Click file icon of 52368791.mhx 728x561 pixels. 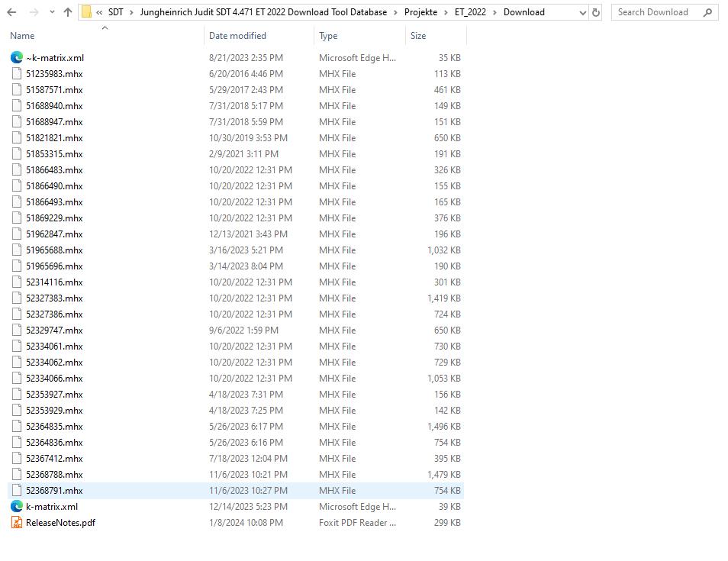tap(17, 491)
